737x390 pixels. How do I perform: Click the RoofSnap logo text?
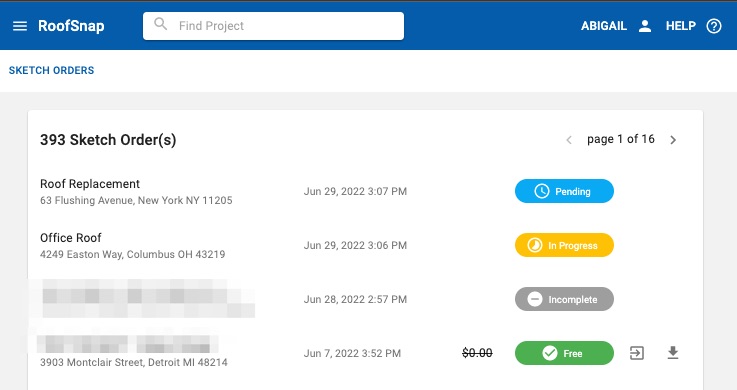71,26
